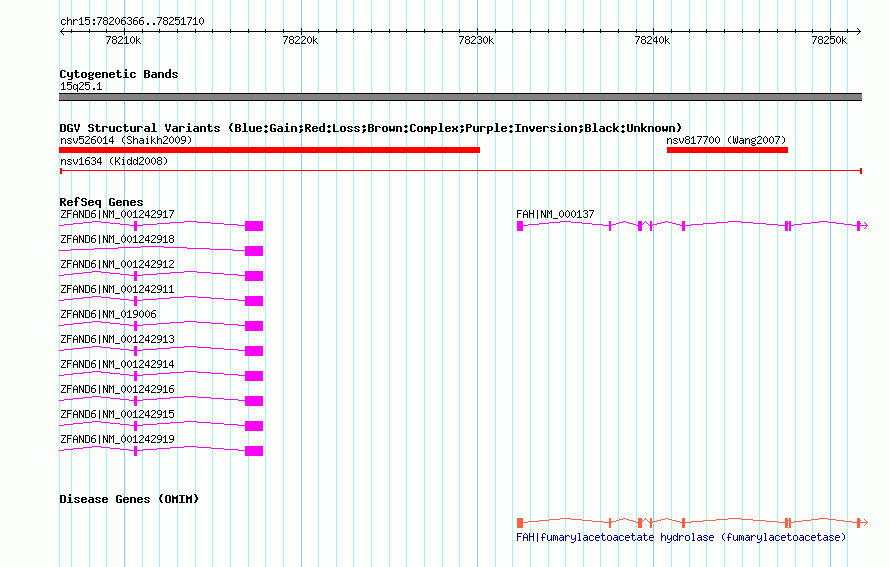Select the gray 15q25.1 cytogenetic band bar
This screenshot has height=567, width=890.
[460, 97]
